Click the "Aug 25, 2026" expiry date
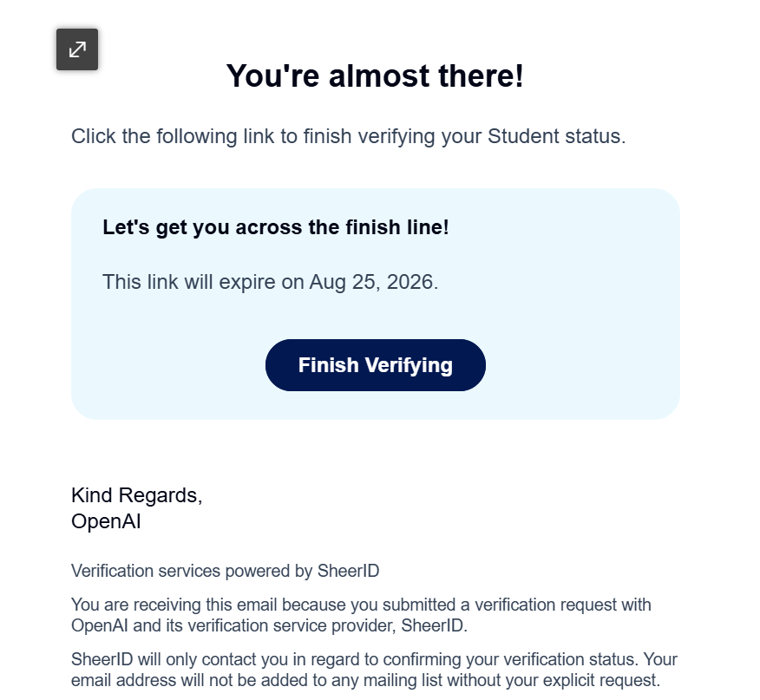This screenshot has height=700, width=760. (370, 282)
